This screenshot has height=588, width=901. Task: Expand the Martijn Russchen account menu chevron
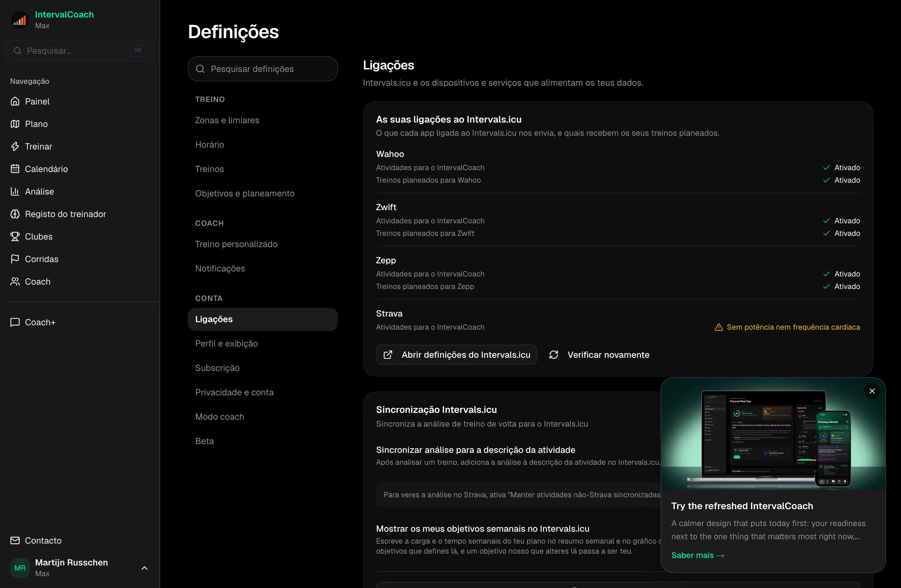(x=144, y=568)
